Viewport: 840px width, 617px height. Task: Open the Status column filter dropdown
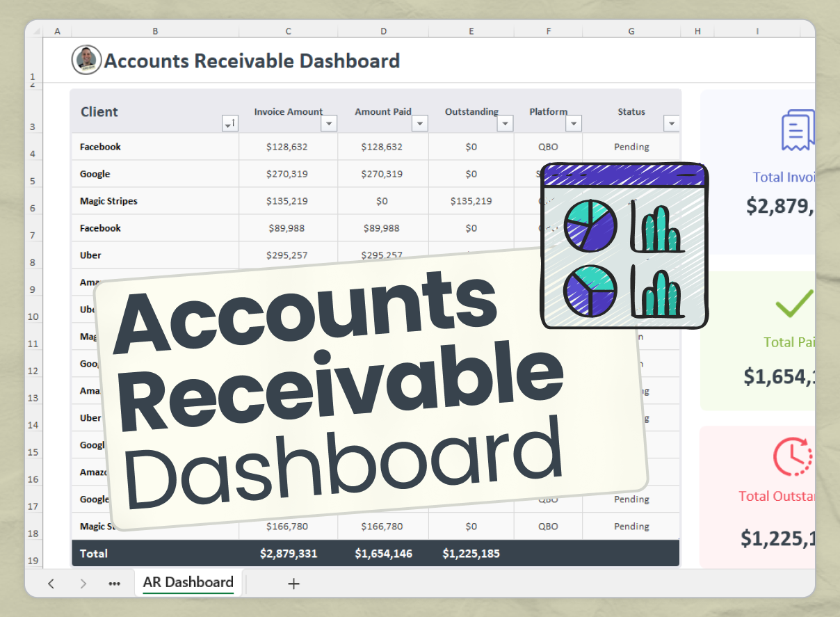tap(672, 123)
